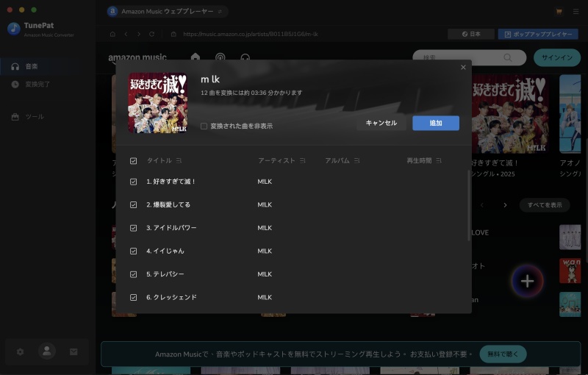Viewport: 588px width, 375px height.
Task: Uncheck song 2. 爆裂愛してる
Action: click(133, 204)
